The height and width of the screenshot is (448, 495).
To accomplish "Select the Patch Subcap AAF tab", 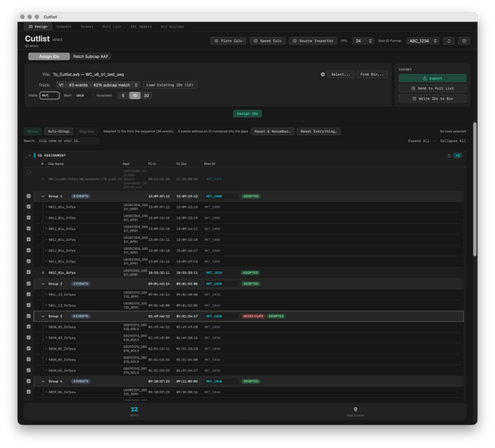I will point(91,56).
